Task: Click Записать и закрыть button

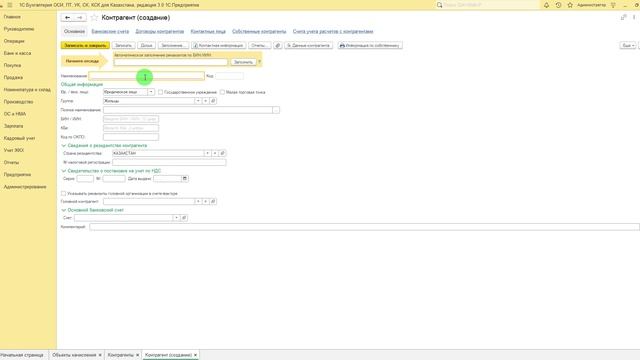Action: click(x=85, y=45)
